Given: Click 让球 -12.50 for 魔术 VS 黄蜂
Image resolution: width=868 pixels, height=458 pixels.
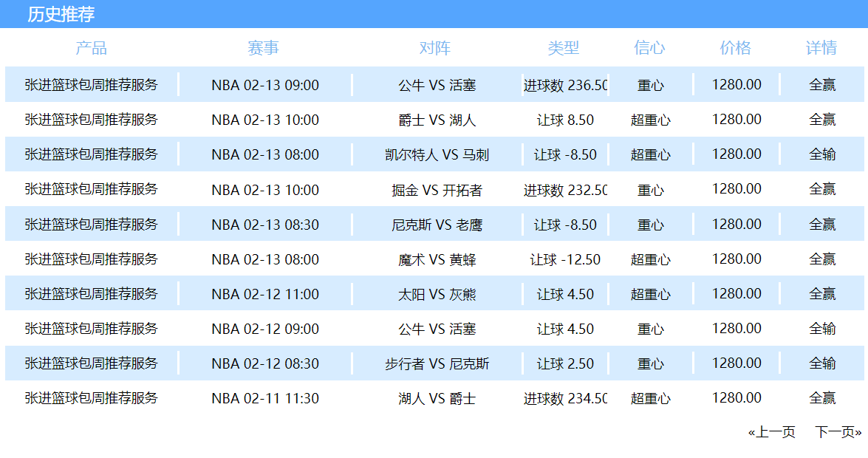Looking at the screenshot, I should 565,259.
